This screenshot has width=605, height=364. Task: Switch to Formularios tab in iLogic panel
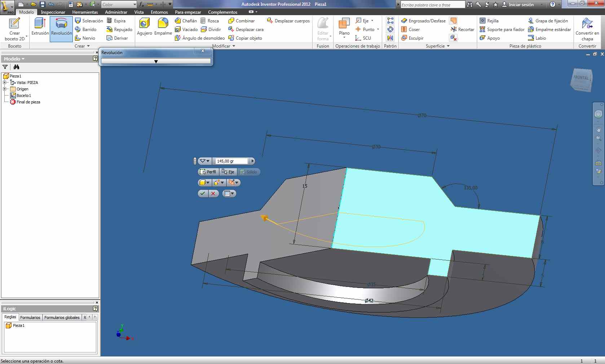(x=30, y=317)
